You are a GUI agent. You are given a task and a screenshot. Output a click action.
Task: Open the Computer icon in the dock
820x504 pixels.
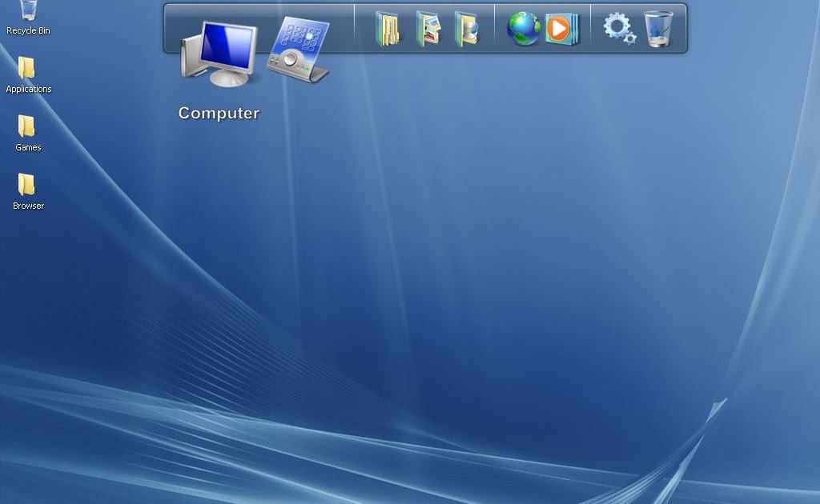219,54
